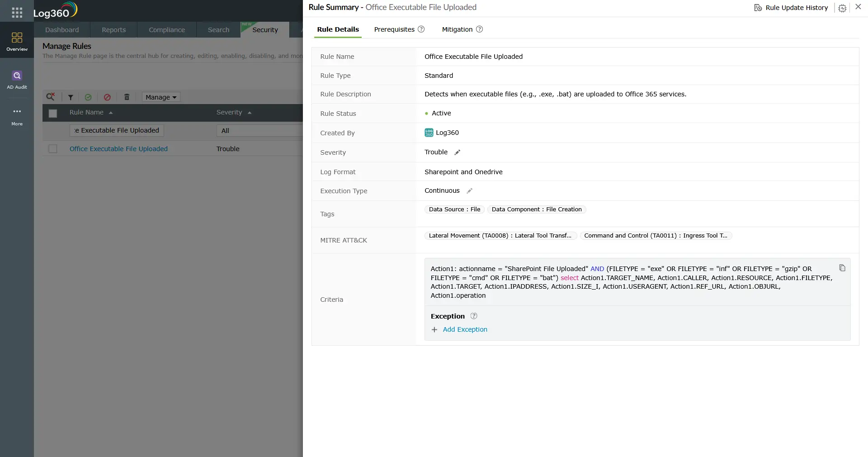Click the Continuous execution type value
This screenshot has width=868, height=457.
(442, 190)
